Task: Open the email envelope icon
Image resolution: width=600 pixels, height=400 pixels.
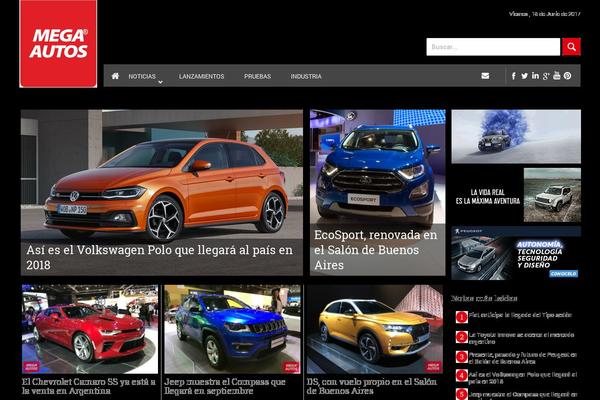Action: pos(485,76)
